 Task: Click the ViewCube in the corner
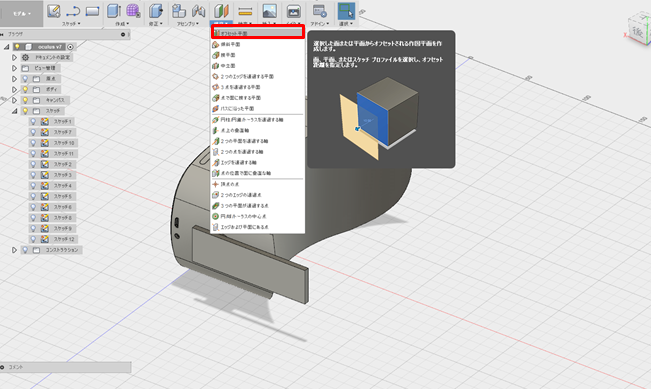pos(639,29)
